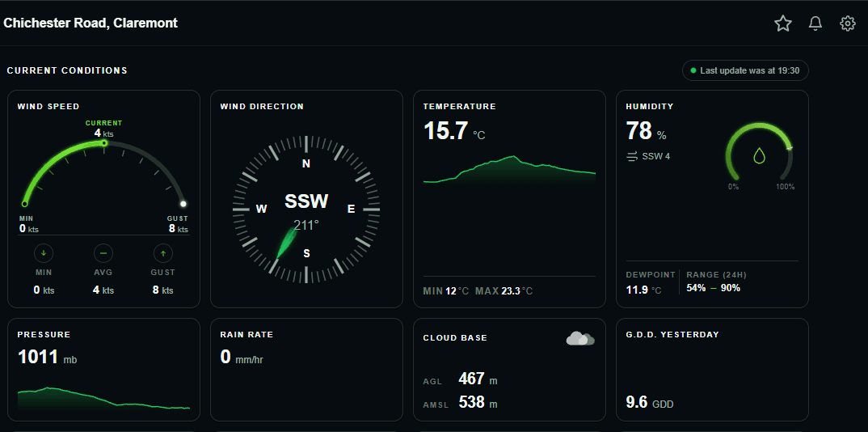868x432 pixels.
Task: Click the MIN 12 °C temperature label
Action: 446,291
